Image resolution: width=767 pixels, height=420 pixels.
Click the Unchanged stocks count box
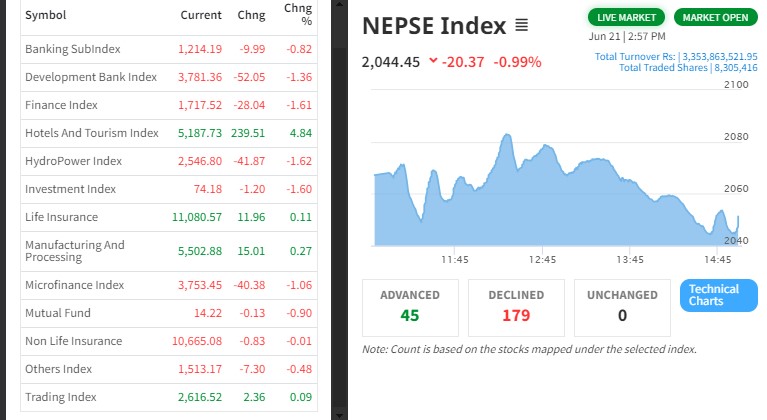[x=622, y=307]
